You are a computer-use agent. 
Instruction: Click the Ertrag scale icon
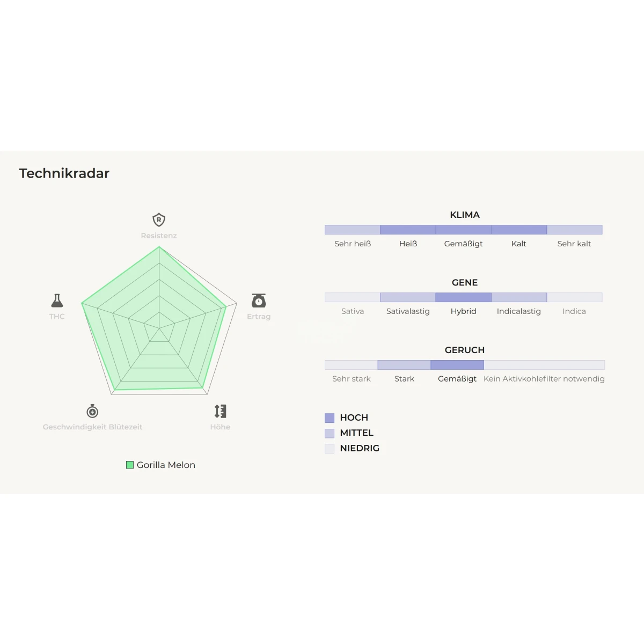(259, 301)
